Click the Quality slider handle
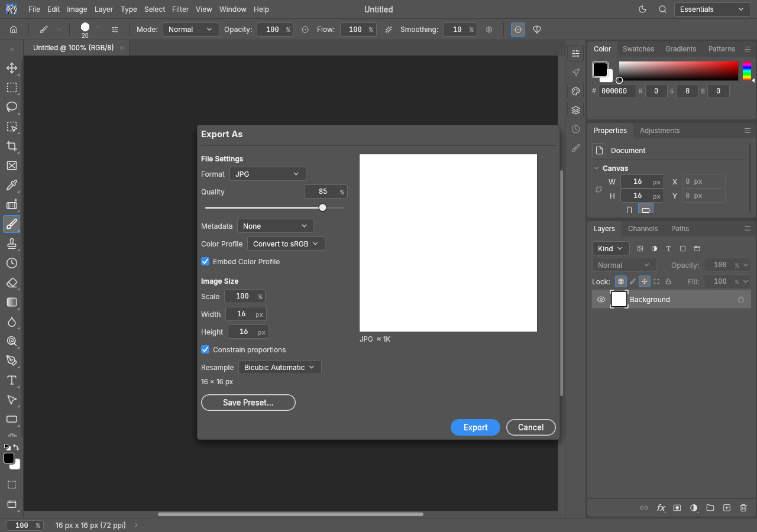 click(322, 207)
